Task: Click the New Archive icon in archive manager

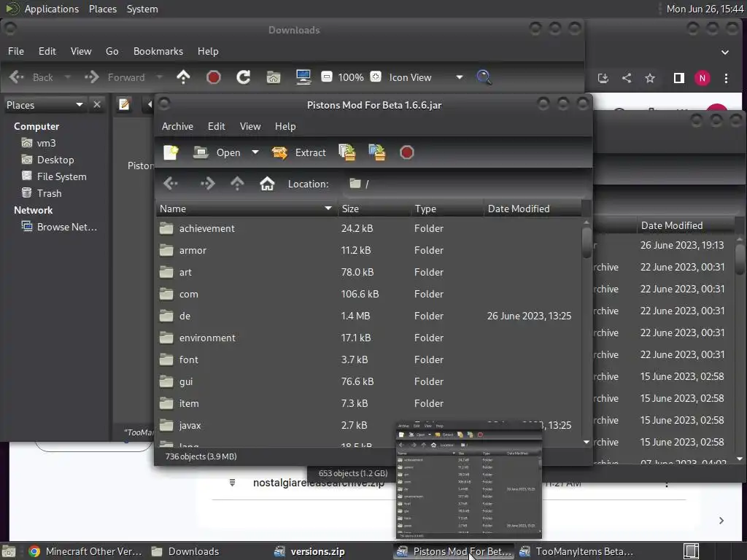Action: pos(171,152)
